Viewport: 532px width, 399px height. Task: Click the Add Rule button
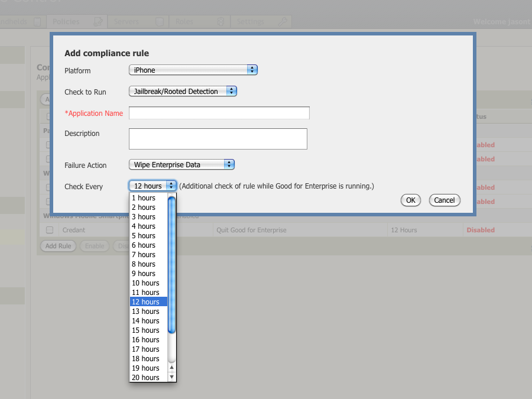[58, 246]
